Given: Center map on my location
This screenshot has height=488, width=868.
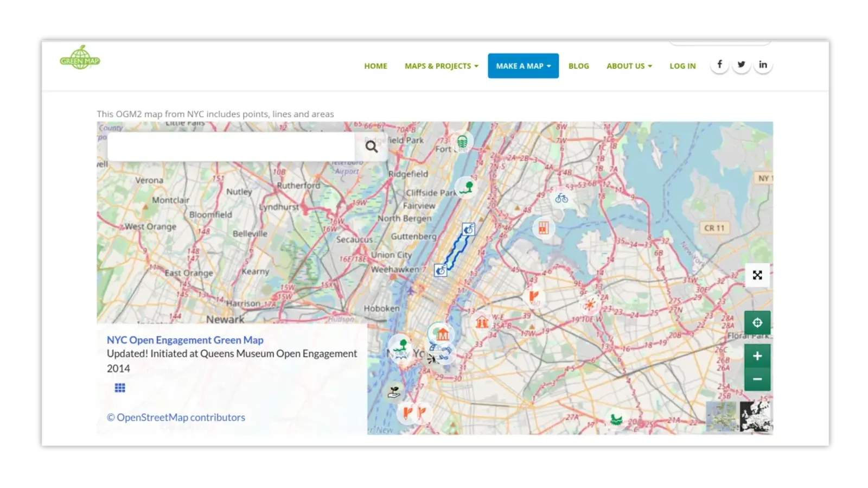Looking at the screenshot, I should pos(757,322).
